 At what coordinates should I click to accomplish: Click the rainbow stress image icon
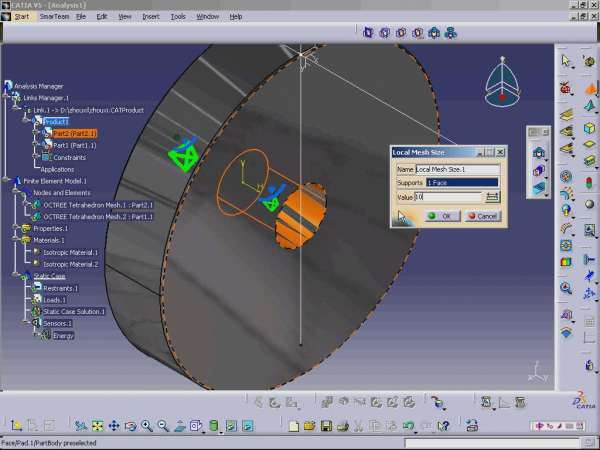(566, 262)
